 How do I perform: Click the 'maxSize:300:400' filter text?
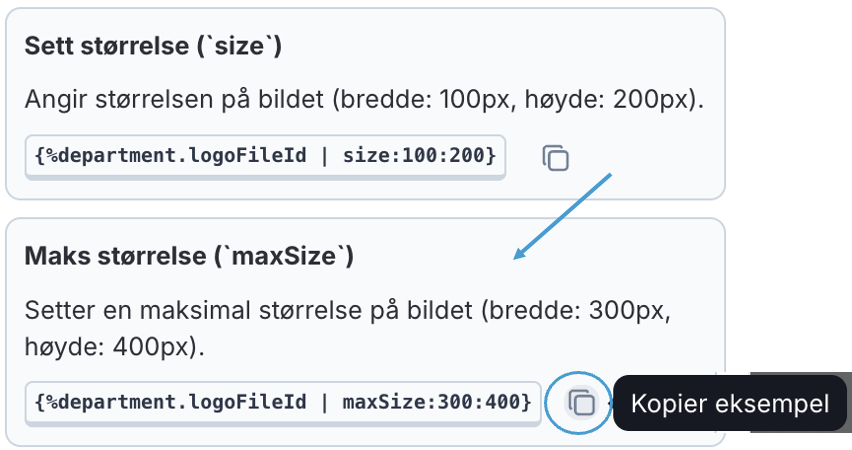pos(432,402)
